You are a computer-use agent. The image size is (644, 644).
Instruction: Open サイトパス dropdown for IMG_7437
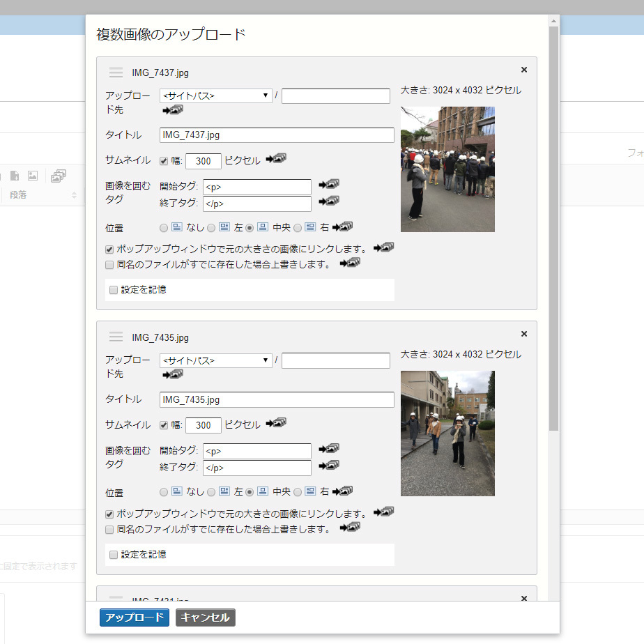point(215,95)
